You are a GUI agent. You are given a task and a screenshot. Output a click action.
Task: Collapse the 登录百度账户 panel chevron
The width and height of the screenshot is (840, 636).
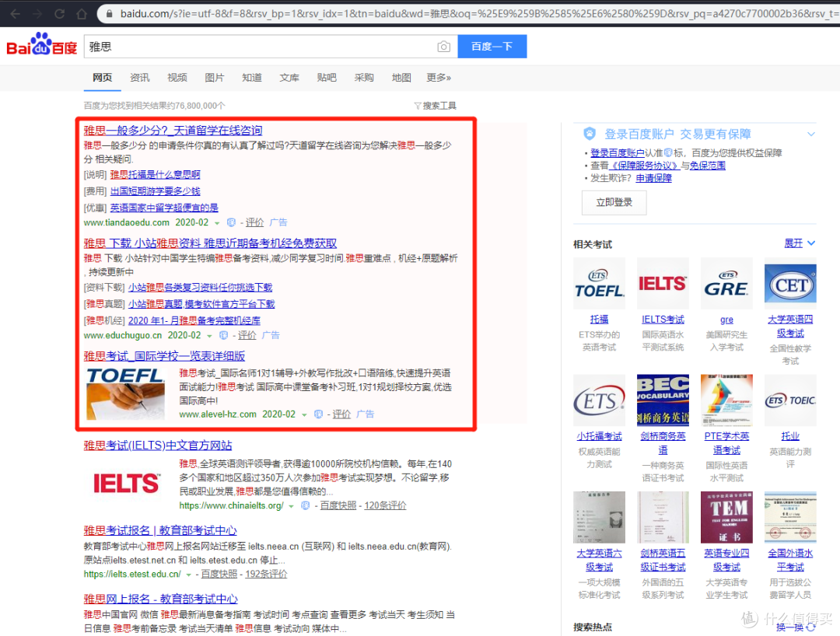coord(811,135)
